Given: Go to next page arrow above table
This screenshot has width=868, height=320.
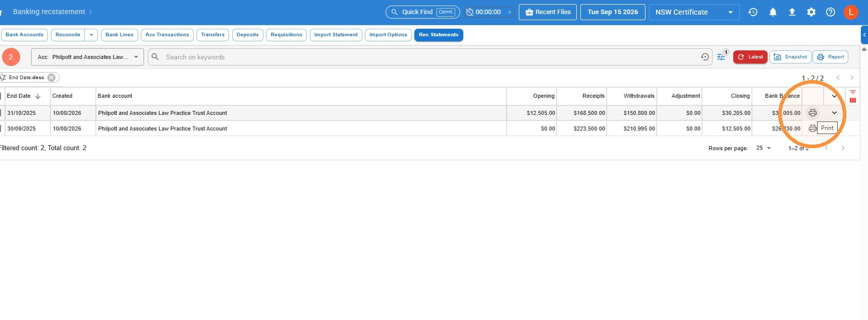Looking at the screenshot, I should click(x=852, y=78).
